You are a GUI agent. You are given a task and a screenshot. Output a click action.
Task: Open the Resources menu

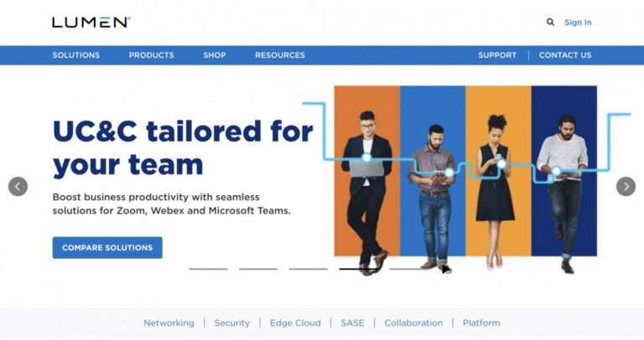280,55
